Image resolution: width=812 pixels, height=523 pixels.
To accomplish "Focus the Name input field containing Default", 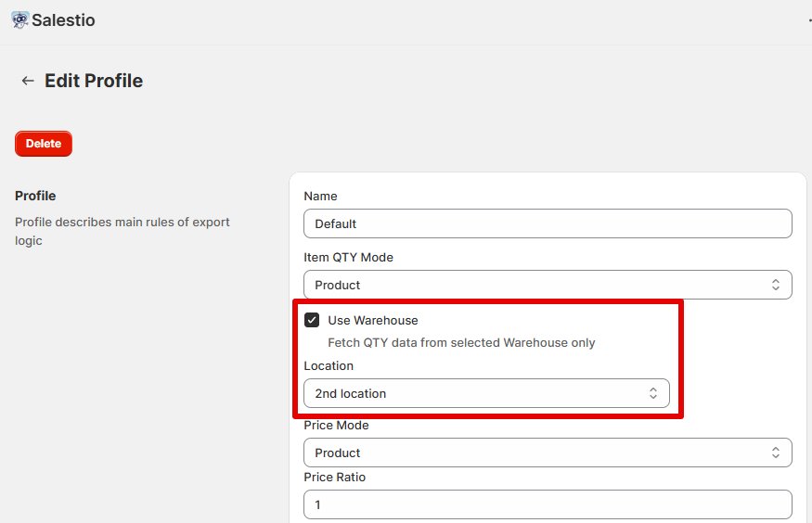I will [x=548, y=223].
